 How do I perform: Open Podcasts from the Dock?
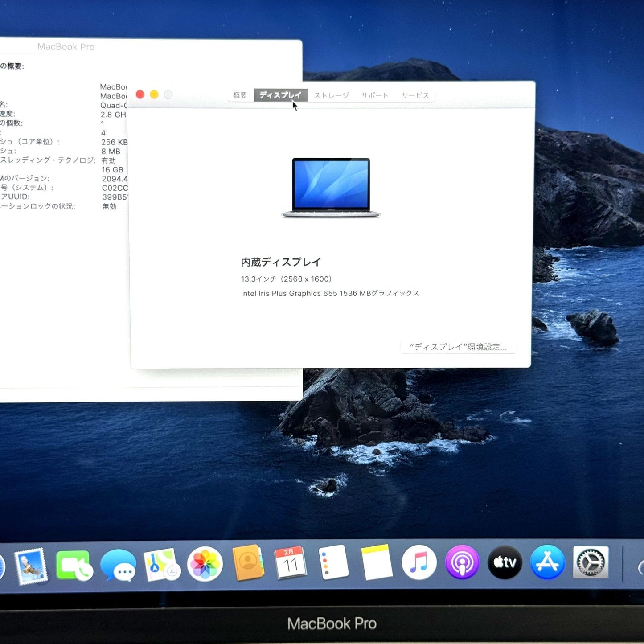pos(462,562)
